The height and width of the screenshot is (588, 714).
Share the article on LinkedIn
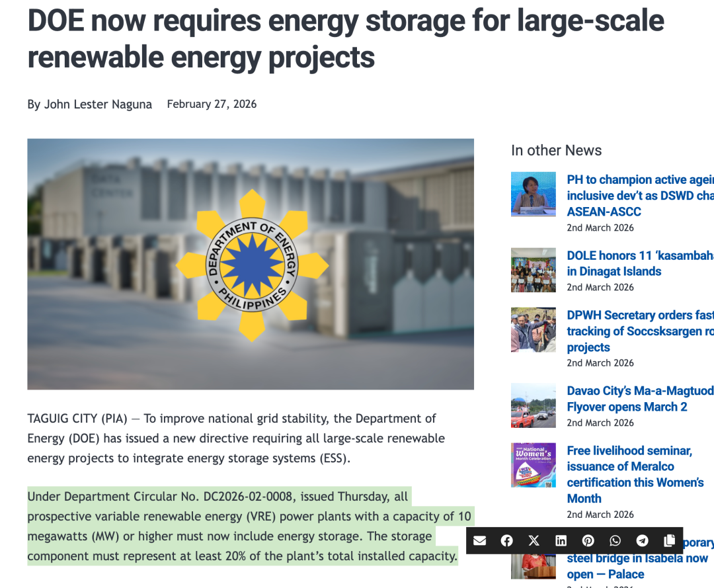pyautogui.click(x=561, y=540)
